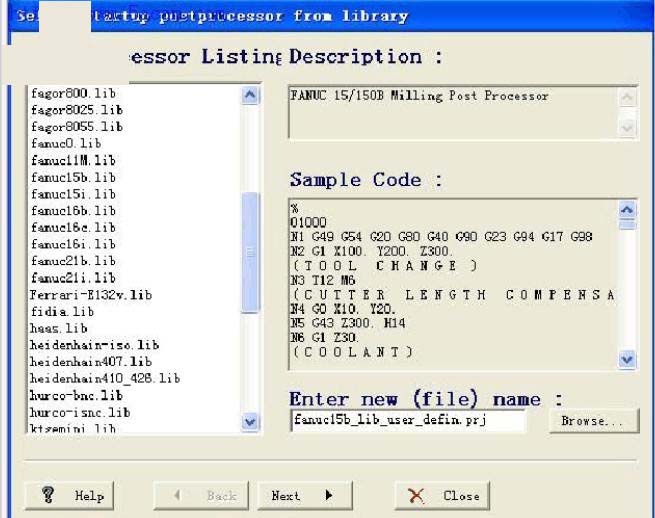The width and height of the screenshot is (655, 518).
Task: Select haas.lib in the list
Action: (59, 328)
